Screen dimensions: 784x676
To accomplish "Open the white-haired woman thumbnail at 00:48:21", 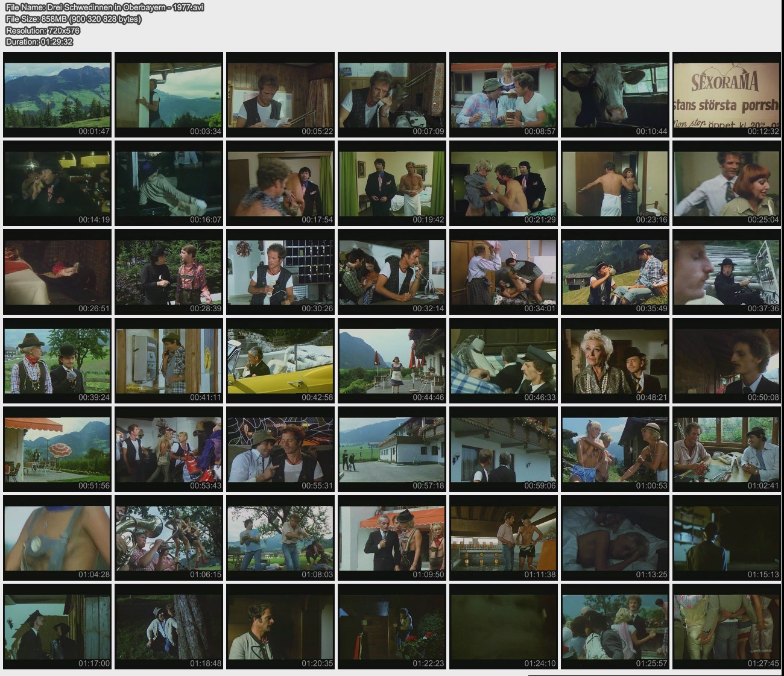I will pos(615,361).
